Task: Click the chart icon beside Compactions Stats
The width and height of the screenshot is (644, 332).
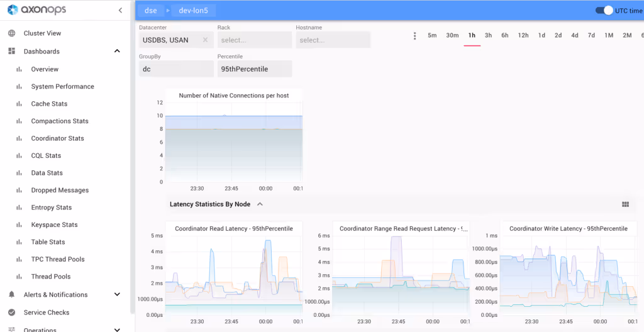Action: (x=19, y=121)
